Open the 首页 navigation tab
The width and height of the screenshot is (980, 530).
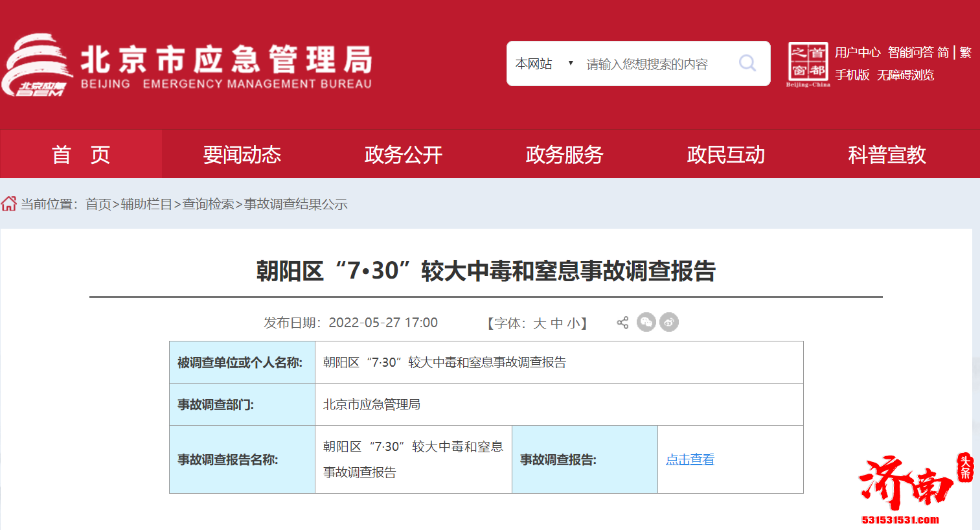pos(81,154)
